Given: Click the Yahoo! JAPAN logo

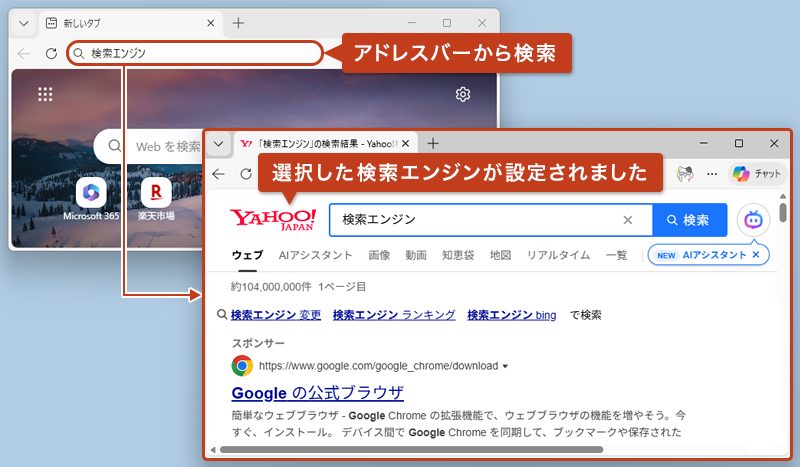Looking at the screenshot, I should coord(273,219).
